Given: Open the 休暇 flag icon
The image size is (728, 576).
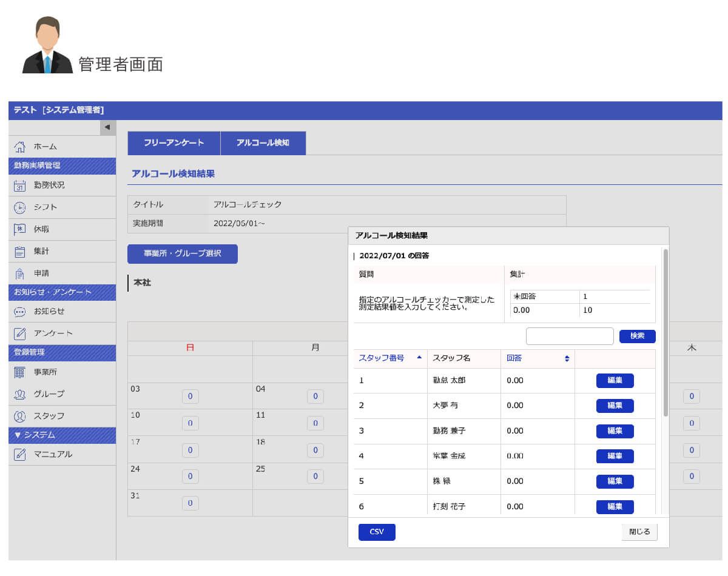Looking at the screenshot, I should click(19, 229).
